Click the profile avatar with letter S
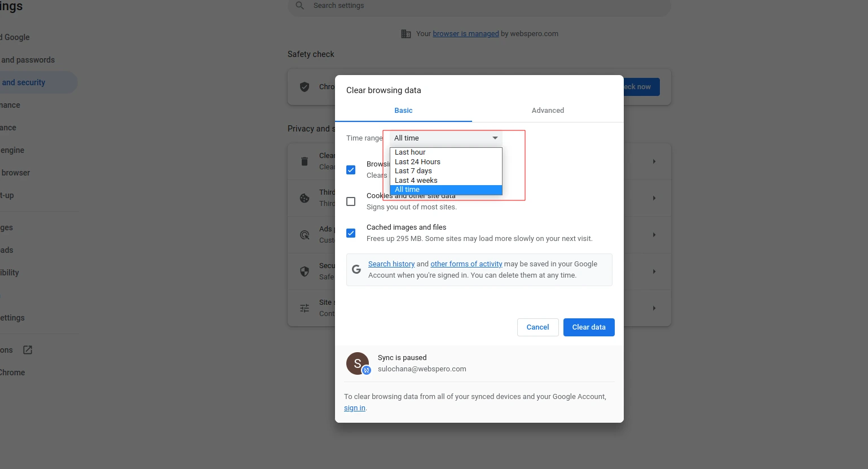Viewport: 868px width, 469px height. tap(358, 363)
